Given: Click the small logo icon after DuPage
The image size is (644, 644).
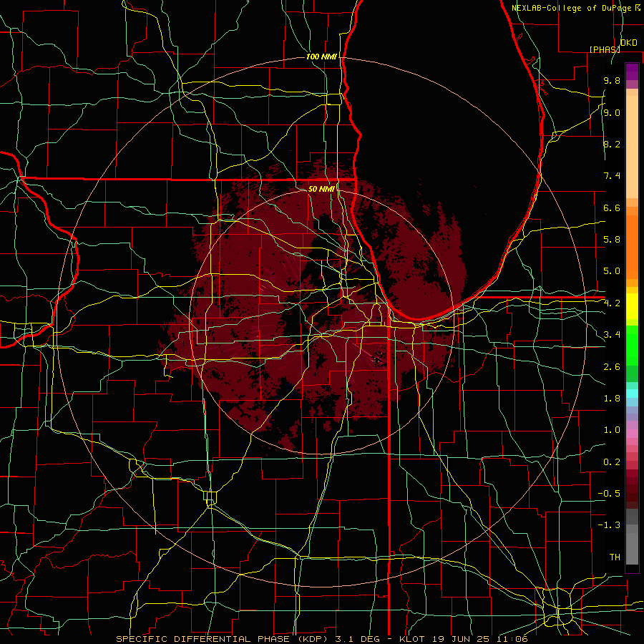Looking at the screenshot, I should click(x=638, y=7).
